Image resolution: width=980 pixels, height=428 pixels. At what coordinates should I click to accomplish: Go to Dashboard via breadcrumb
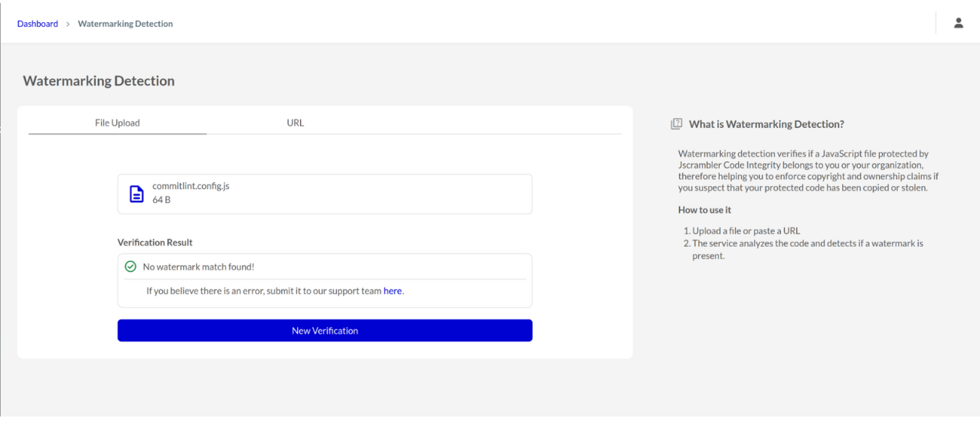click(x=38, y=24)
